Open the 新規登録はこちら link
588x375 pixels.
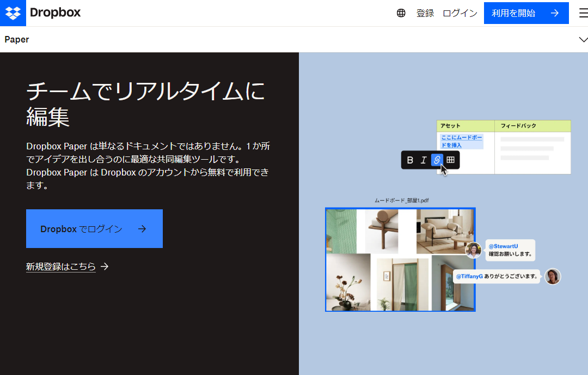[x=68, y=267]
